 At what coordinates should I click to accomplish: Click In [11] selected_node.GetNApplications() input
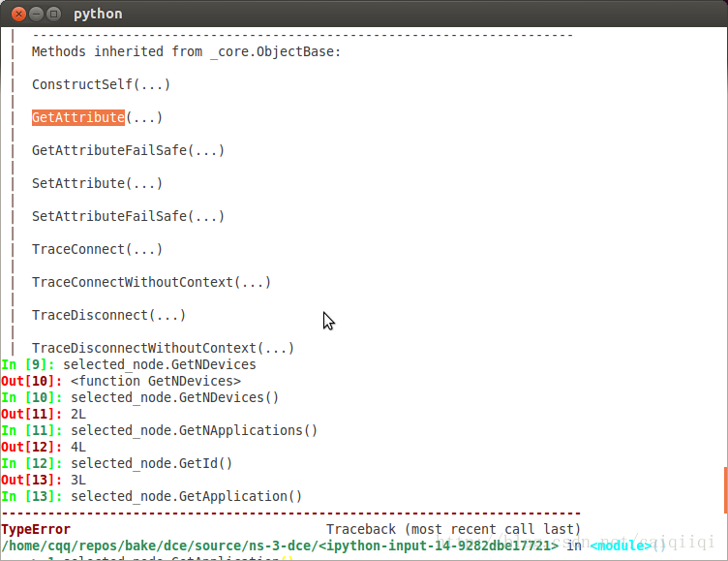[x=159, y=431]
